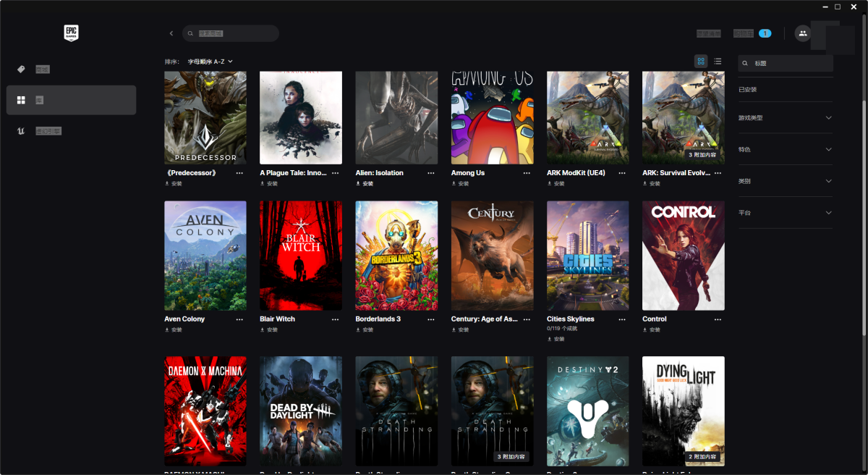Click the 0/119 个成就 achievements text

point(562,329)
